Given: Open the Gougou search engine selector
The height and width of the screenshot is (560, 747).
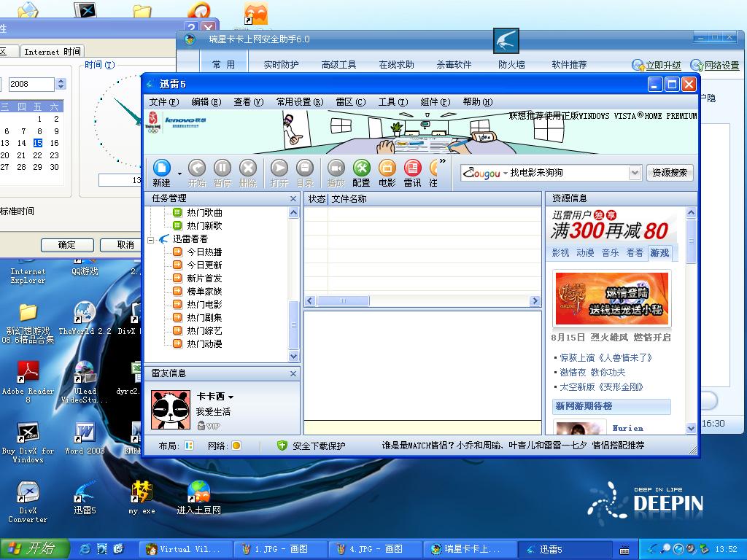Looking at the screenshot, I should 485,173.
